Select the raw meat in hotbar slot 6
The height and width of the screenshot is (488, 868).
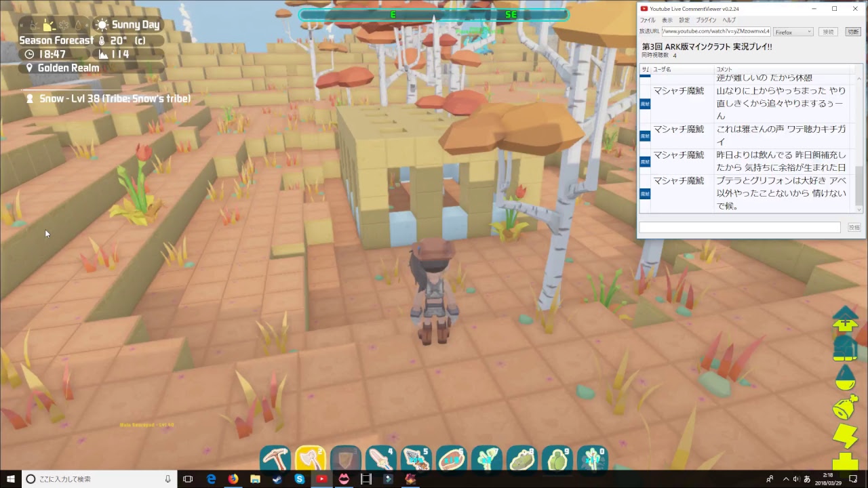click(x=450, y=458)
